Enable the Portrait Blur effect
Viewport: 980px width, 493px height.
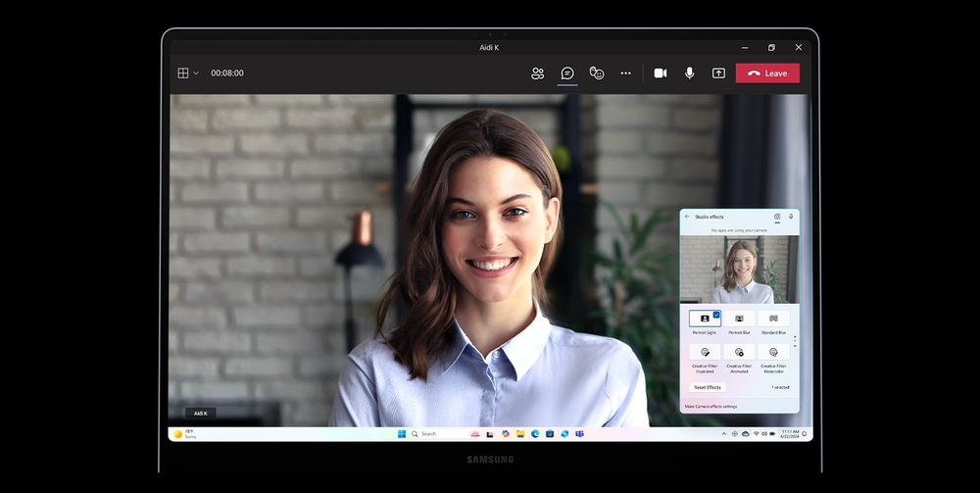pyautogui.click(x=739, y=319)
